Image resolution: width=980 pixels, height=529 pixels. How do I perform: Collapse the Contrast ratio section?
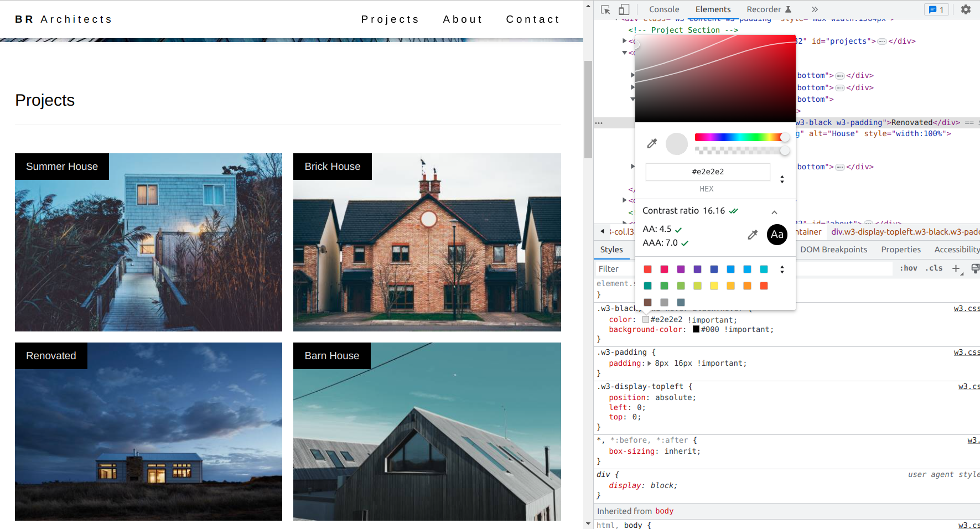click(x=774, y=211)
